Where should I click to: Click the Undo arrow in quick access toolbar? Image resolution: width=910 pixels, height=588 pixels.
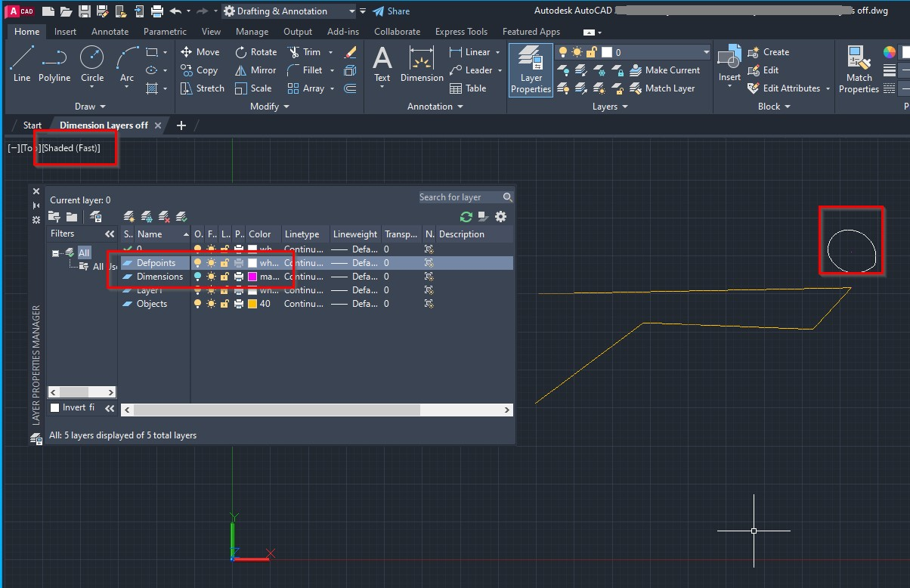point(175,11)
